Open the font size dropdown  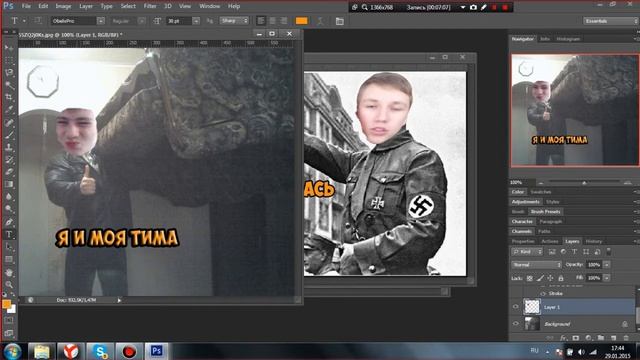pos(196,21)
